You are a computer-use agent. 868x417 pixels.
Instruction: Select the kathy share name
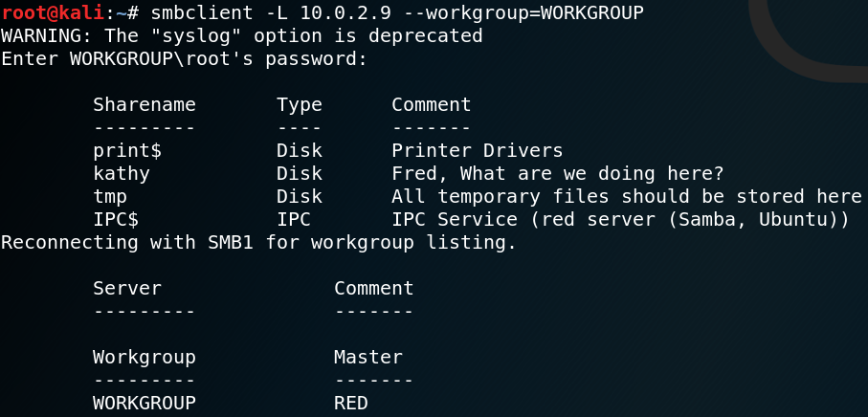[x=122, y=174]
